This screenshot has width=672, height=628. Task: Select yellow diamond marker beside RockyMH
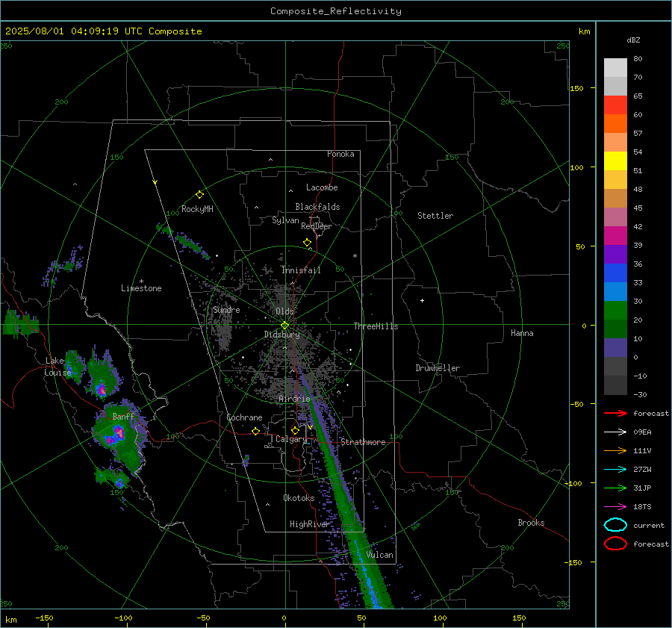(x=199, y=195)
